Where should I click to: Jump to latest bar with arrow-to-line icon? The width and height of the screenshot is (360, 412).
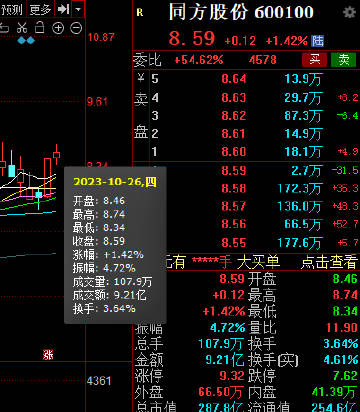click(63, 9)
